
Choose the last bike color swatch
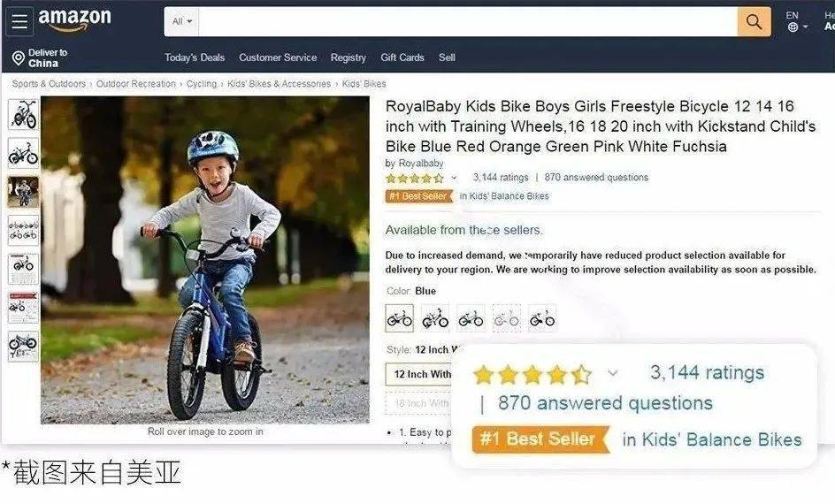tap(542, 318)
